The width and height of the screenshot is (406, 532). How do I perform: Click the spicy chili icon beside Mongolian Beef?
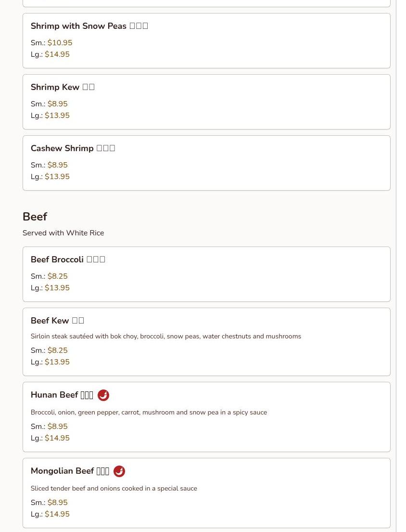[x=119, y=471]
